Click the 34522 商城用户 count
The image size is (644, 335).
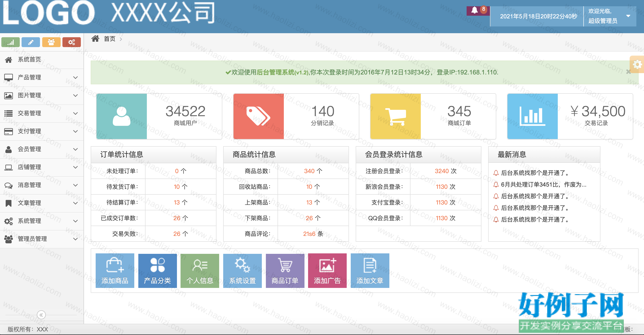click(x=185, y=111)
